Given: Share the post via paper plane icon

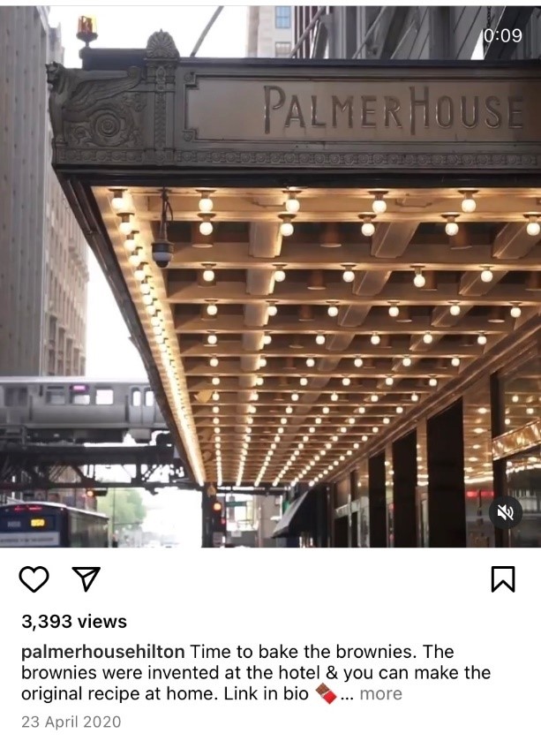Looking at the screenshot, I should click(86, 578).
